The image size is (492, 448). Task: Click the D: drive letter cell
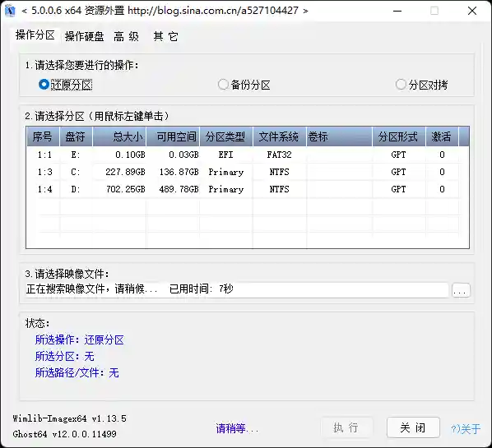[x=76, y=189]
